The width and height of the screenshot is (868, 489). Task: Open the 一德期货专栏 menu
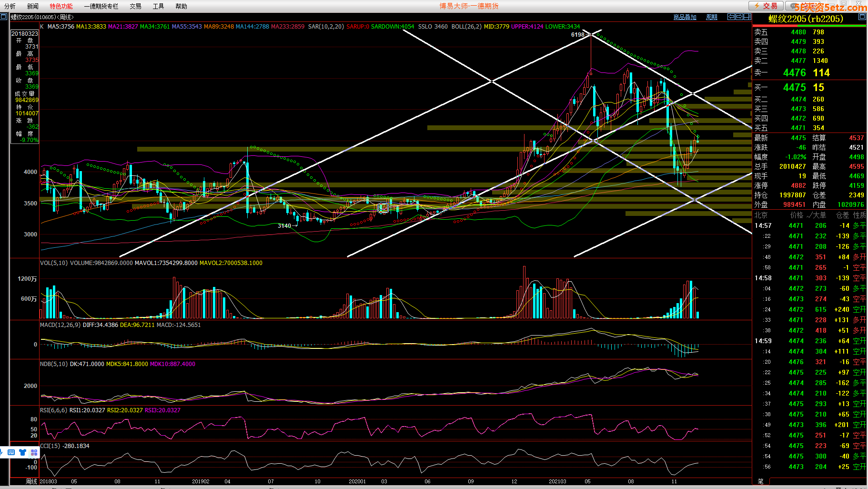tap(101, 6)
